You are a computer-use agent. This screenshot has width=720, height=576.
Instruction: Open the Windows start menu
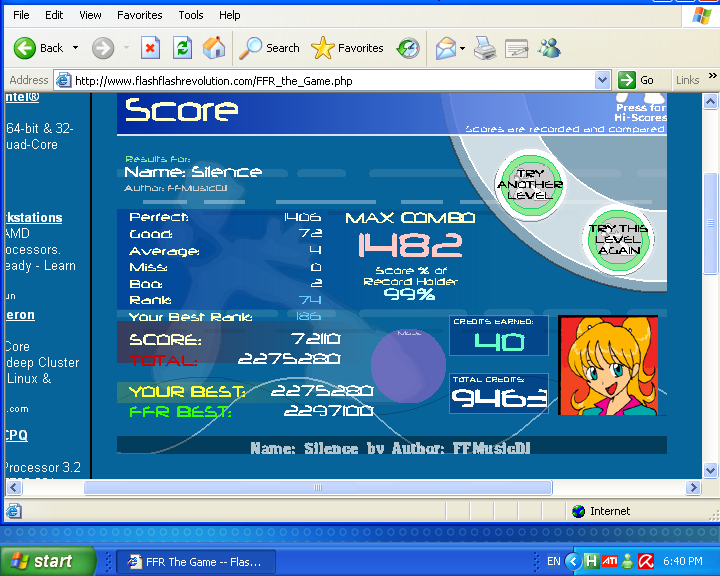pyautogui.click(x=48, y=561)
